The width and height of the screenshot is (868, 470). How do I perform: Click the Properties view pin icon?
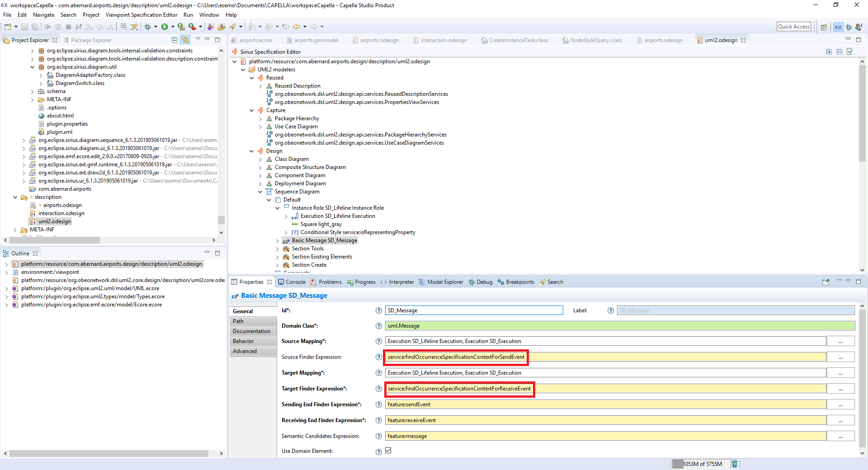click(x=826, y=282)
